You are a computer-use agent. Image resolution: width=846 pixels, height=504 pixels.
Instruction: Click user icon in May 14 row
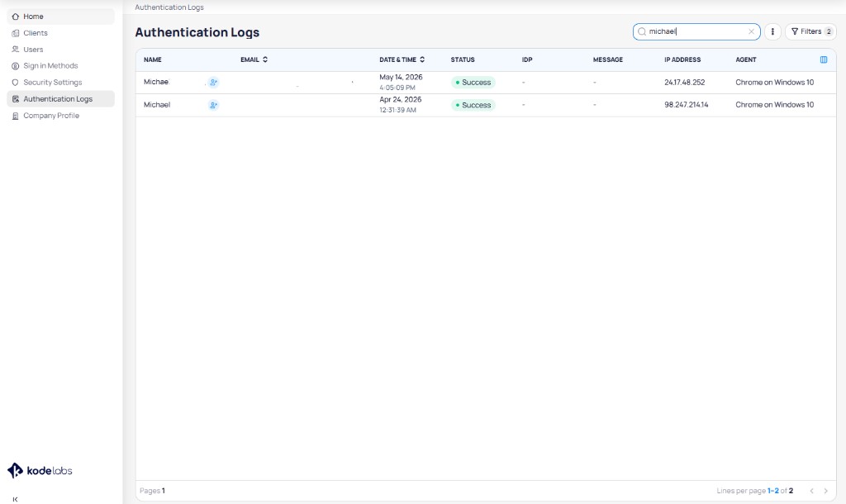click(x=214, y=83)
